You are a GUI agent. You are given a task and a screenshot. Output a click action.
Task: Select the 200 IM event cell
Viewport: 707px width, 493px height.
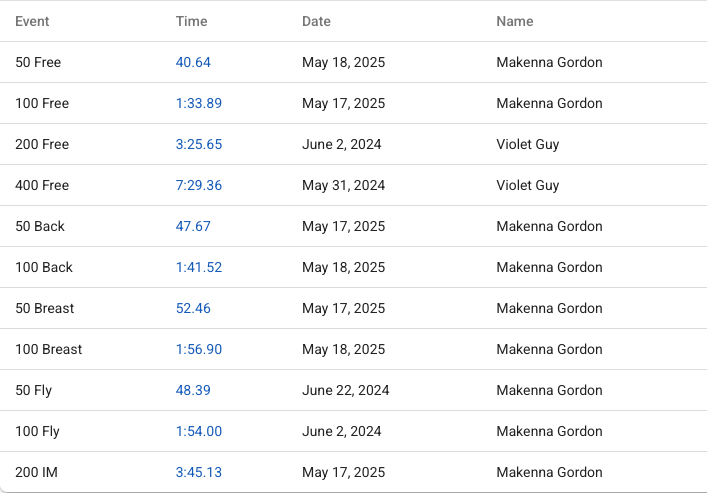[35, 472]
